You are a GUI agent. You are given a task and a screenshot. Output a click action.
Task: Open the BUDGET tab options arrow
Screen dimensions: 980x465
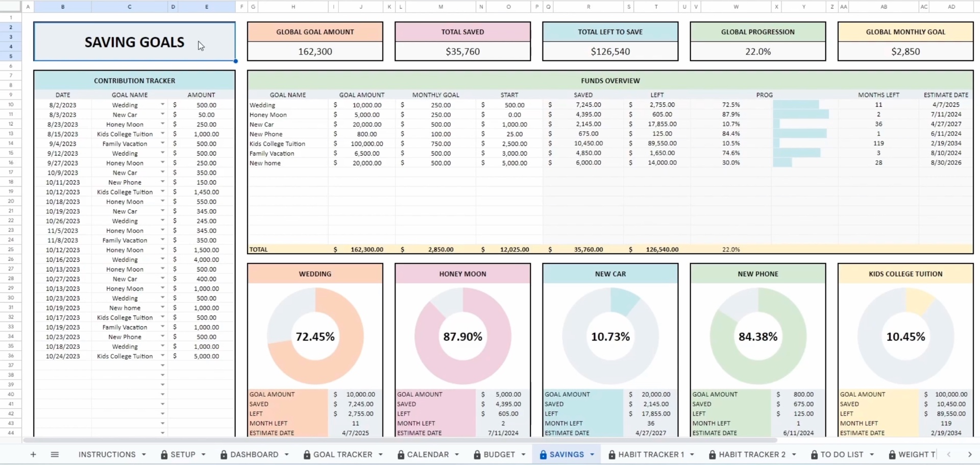[523, 454]
